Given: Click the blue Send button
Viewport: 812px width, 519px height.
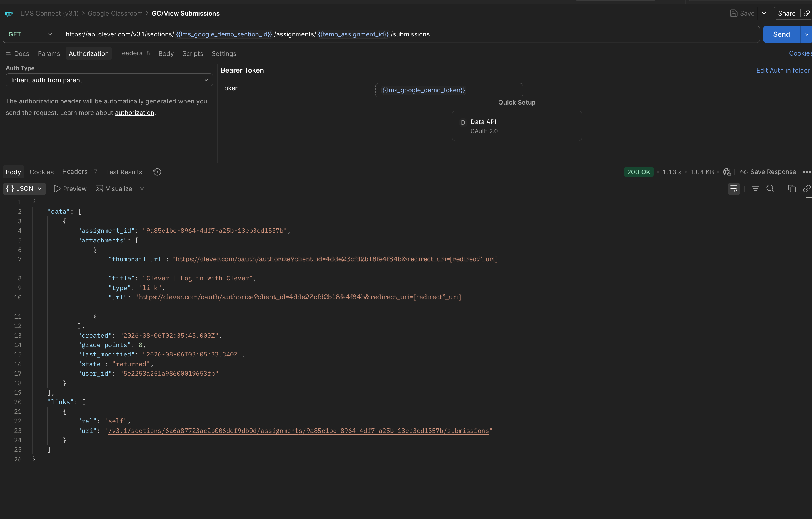Looking at the screenshot, I should (782, 34).
